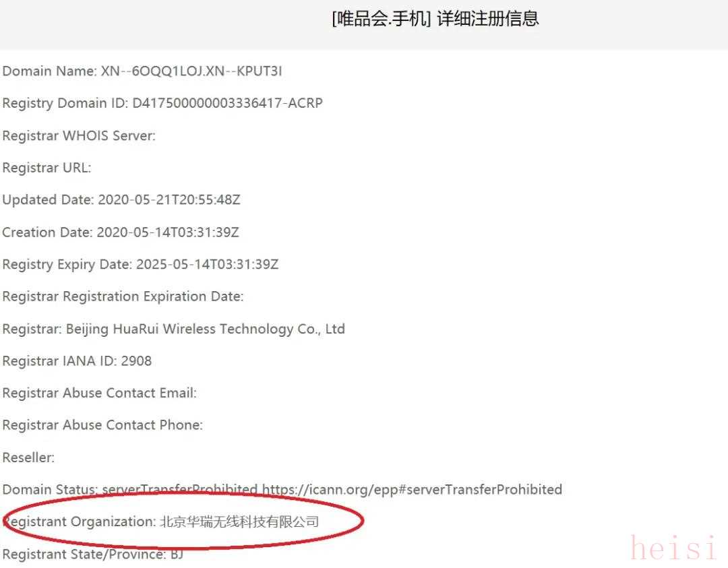Click Beijing HuaRui Wireless Technology registrar text
Image resolution: width=728 pixels, height=568 pixels.
[205, 329]
